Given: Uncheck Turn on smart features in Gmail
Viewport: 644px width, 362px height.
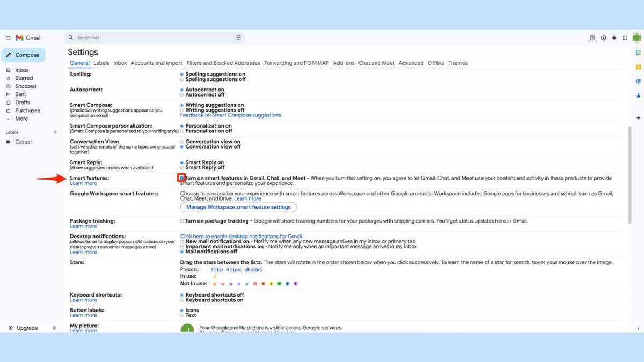Looking at the screenshot, I should point(182,177).
